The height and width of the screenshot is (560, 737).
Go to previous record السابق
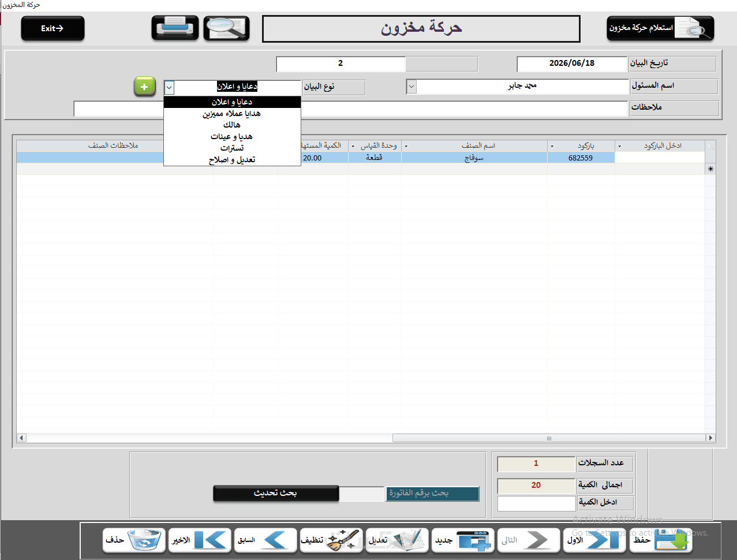[265, 540]
